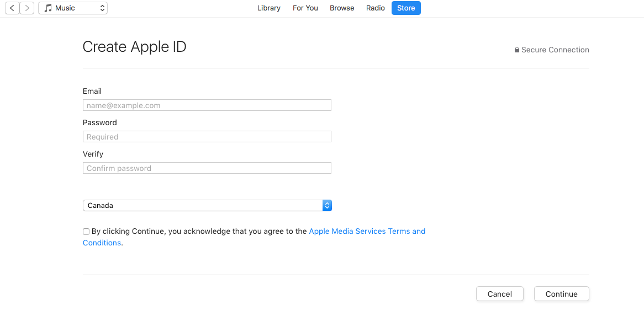The width and height of the screenshot is (644, 316).
Task: Click the Email input field
Action: (207, 105)
